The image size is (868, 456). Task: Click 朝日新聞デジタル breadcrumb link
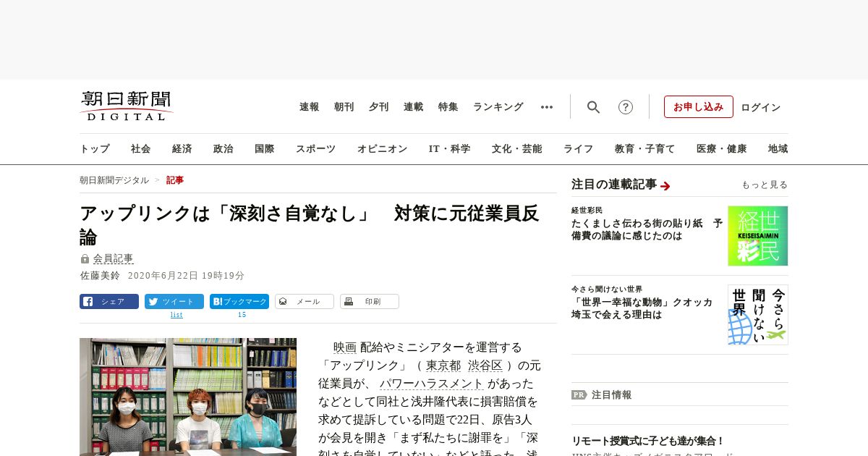click(114, 180)
